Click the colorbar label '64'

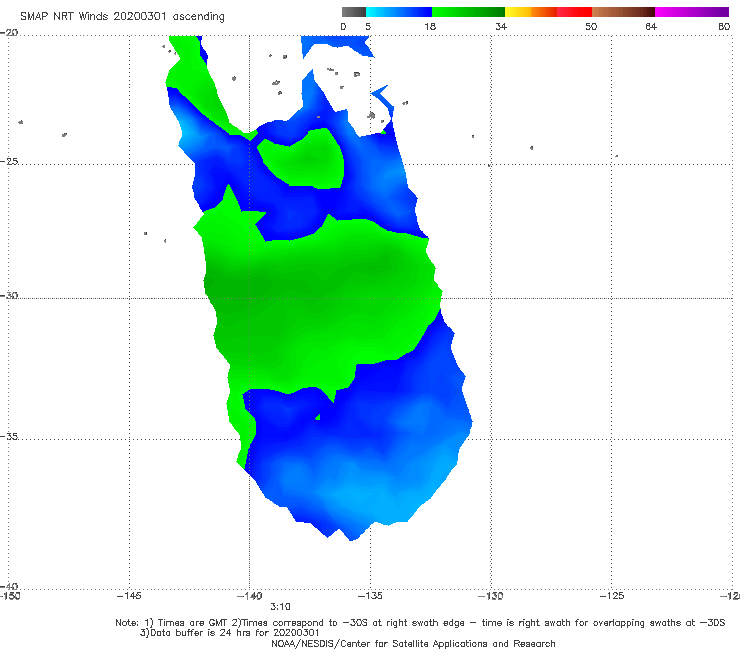coord(651,26)
